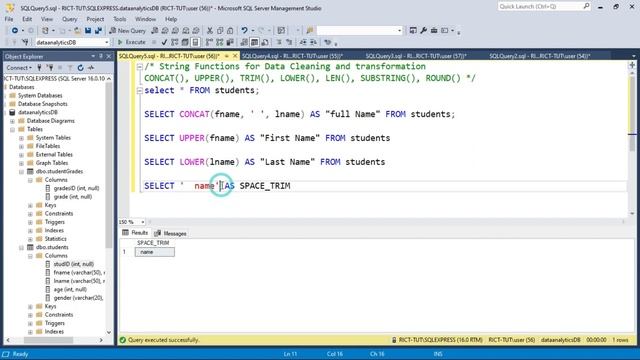Image resolution: width=640 pixels, height=360 pixels.
Task: Open the document tab overflow dropdown arrow
Action: tap(633, 56)
